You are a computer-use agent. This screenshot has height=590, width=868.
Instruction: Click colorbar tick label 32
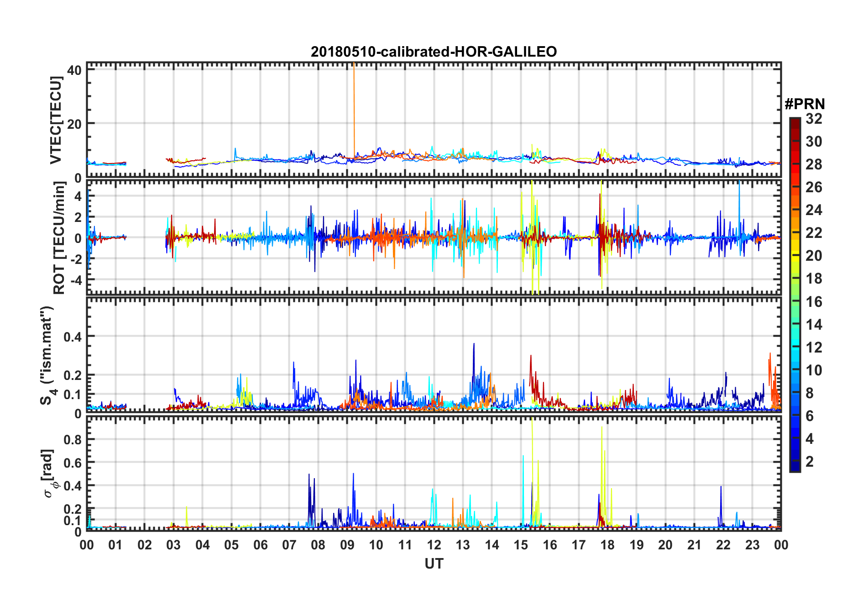pos(814,119)
